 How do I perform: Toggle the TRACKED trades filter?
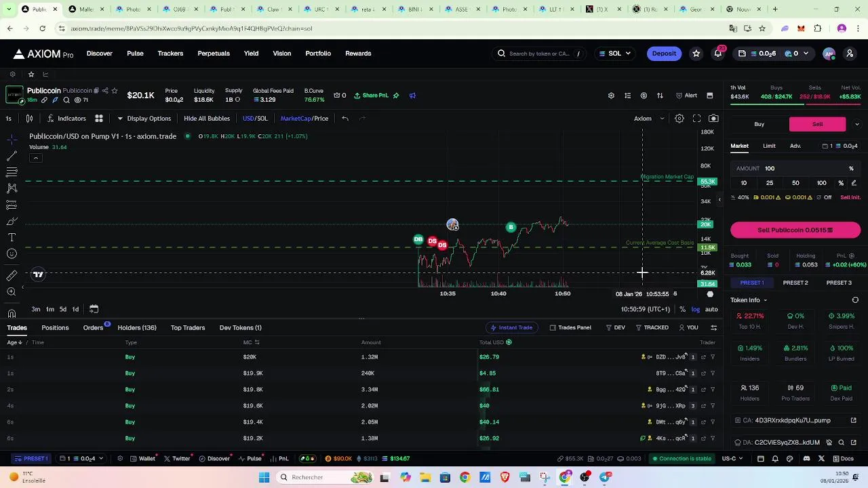coord(652,327)
